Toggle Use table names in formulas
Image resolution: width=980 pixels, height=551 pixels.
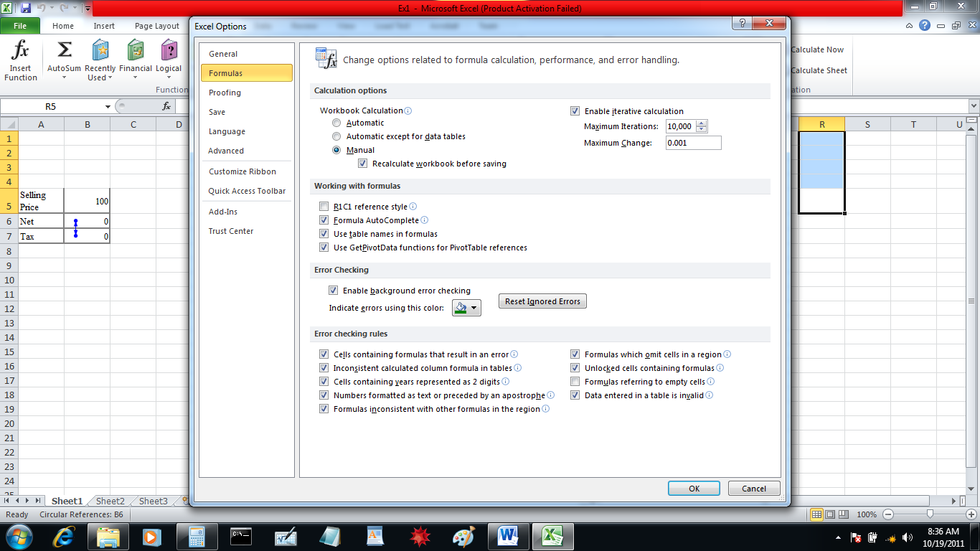point(324,234)
